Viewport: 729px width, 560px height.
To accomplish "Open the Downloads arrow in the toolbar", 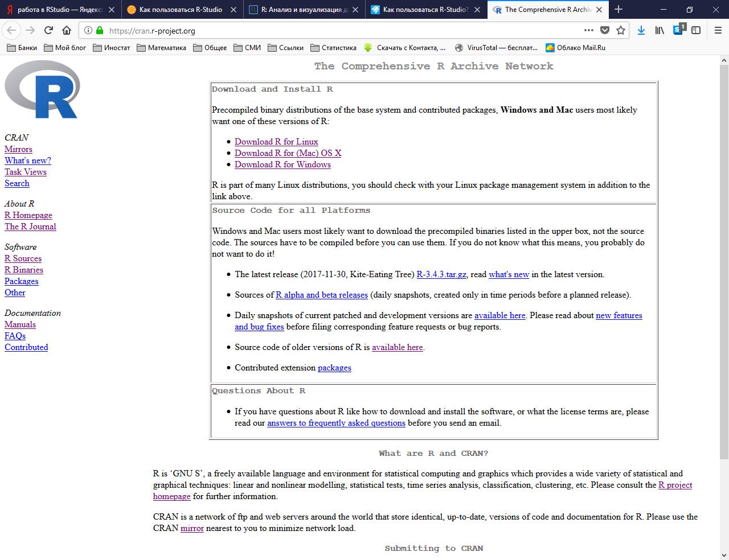I will click(x=641, y=31).
